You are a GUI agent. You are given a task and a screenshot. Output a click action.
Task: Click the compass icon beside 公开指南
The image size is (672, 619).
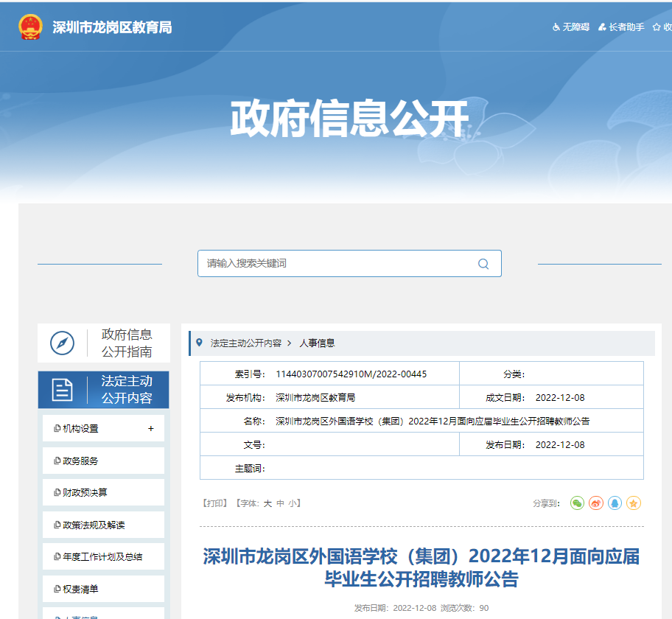point(62,343)
